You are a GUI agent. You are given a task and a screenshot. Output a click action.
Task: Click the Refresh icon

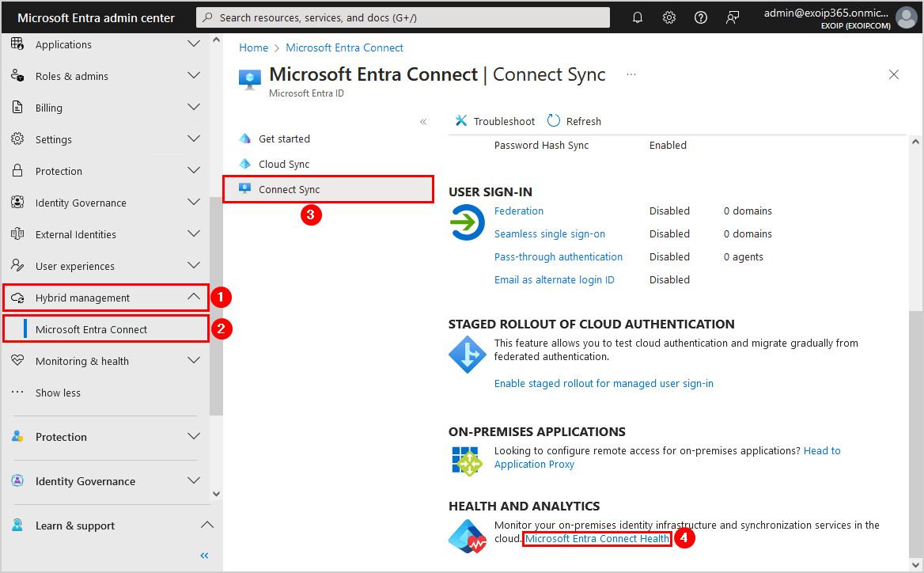tap(554, 121)
